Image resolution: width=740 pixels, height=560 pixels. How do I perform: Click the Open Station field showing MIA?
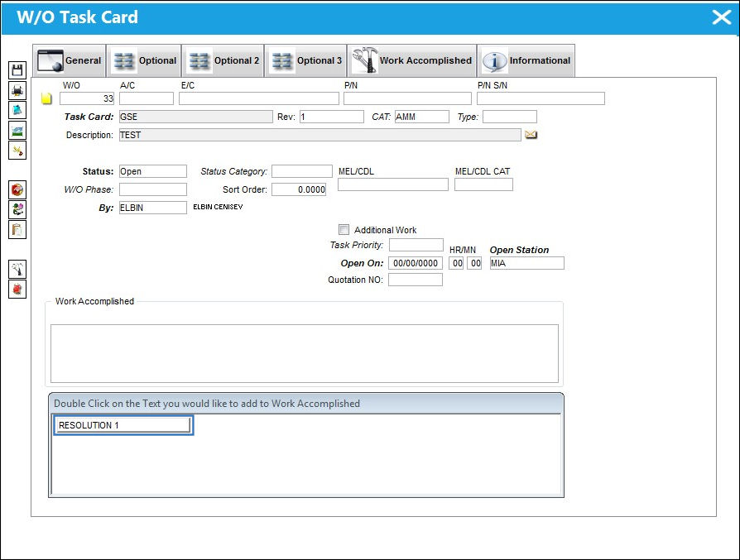tap(527, 263)
